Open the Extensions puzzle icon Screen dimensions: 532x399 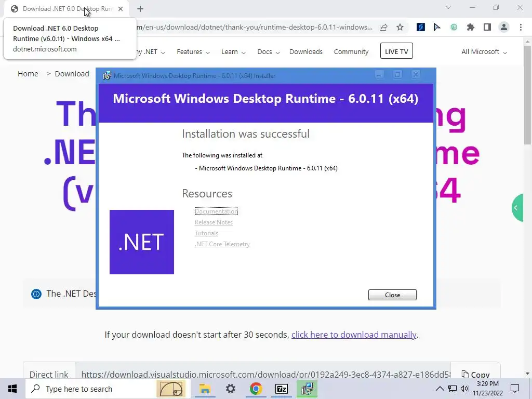470,27
